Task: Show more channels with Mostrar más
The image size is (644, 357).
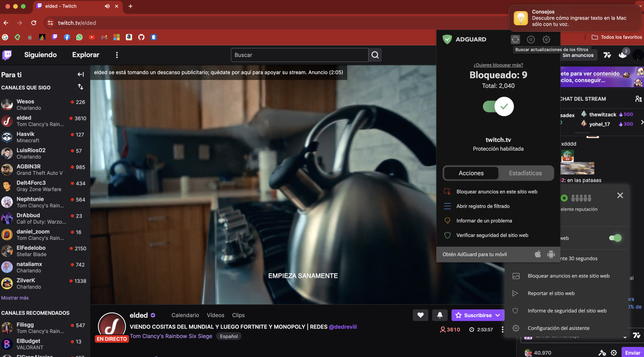Action: click(15, 298)
